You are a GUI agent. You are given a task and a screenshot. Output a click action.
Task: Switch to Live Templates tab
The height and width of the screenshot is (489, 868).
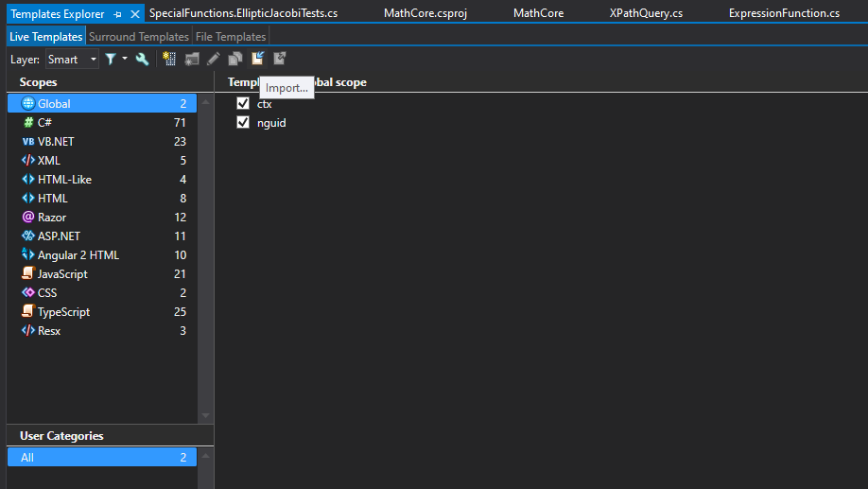[46, 37]
